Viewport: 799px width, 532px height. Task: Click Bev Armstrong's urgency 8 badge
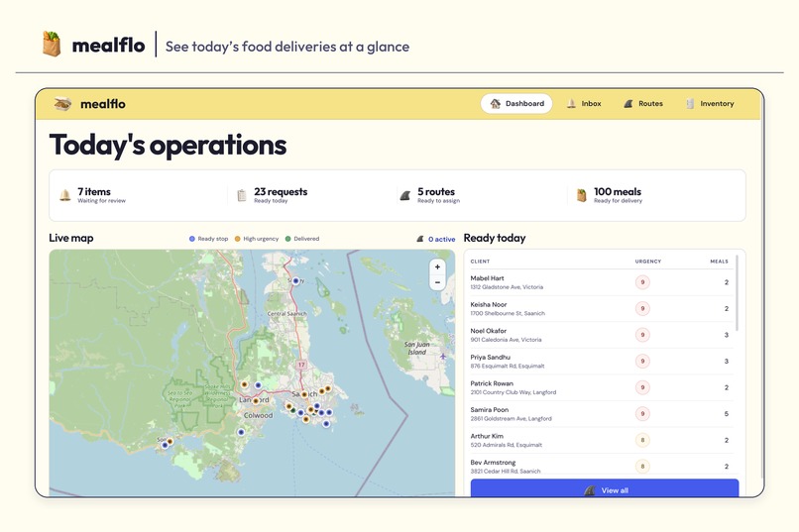coord(642,467)
